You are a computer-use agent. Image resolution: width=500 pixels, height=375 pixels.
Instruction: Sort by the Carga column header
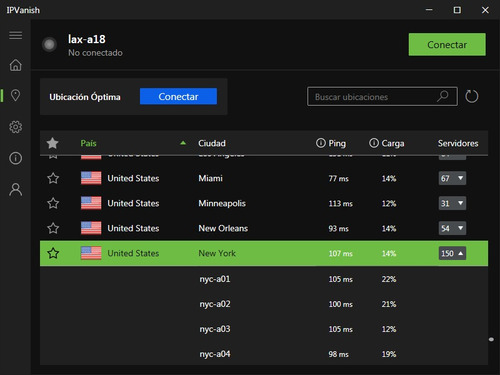tap(393, 143)
